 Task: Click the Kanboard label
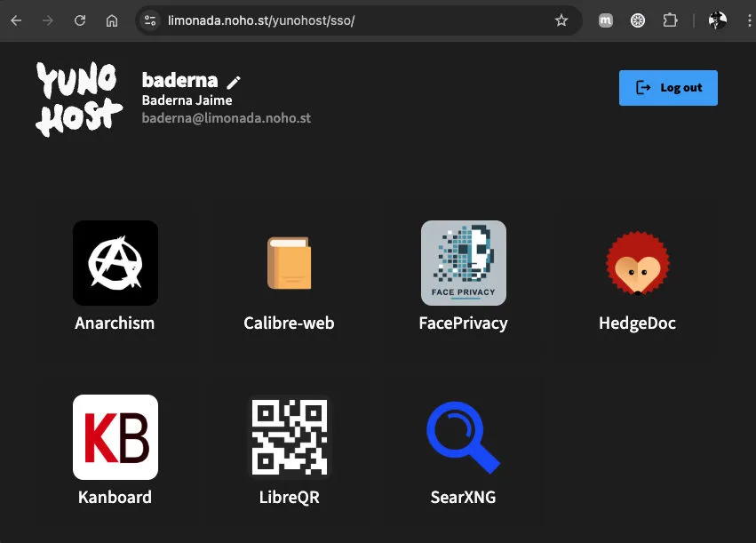pyautogui.click(x=115, y=497)
